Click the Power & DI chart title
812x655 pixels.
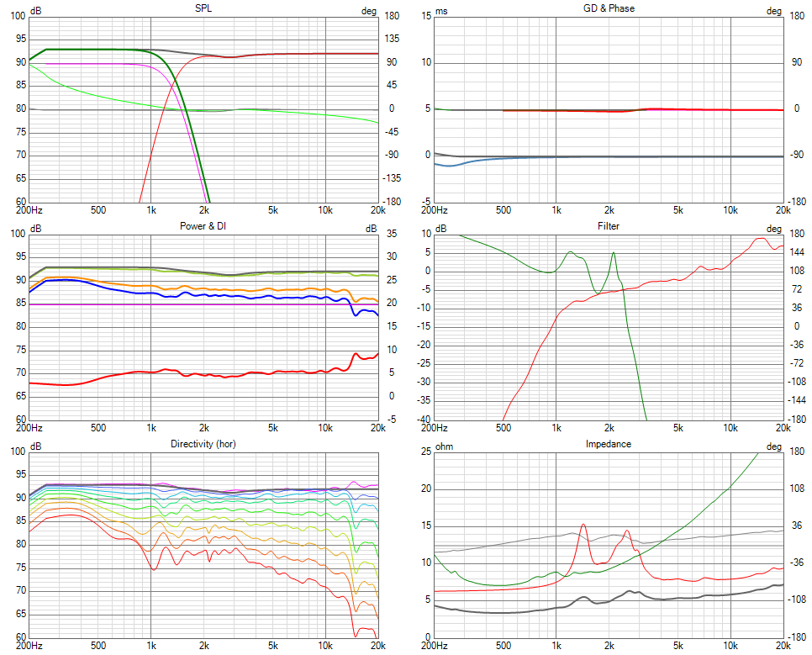pyautogui.click(x=203, y=226)
